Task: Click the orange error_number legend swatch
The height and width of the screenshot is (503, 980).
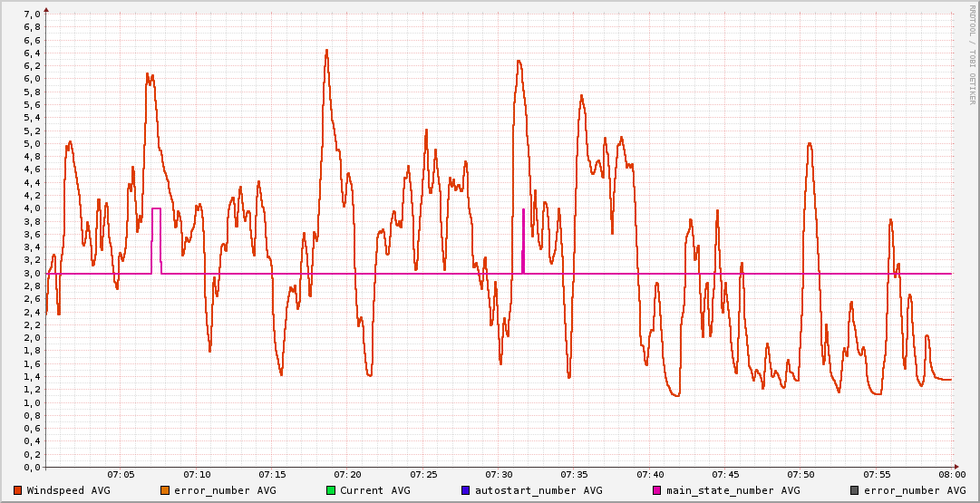Action: 165,490
